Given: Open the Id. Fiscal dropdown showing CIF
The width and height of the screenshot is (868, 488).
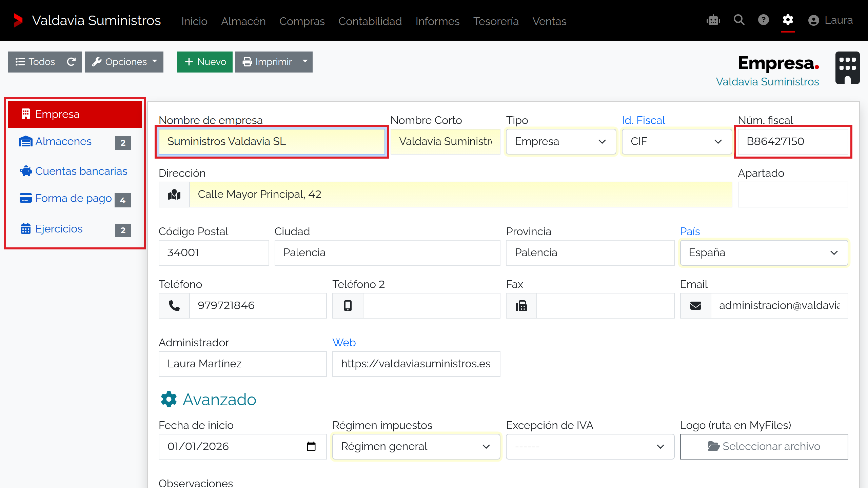Looking at the screenshot, I should point(677,142).
